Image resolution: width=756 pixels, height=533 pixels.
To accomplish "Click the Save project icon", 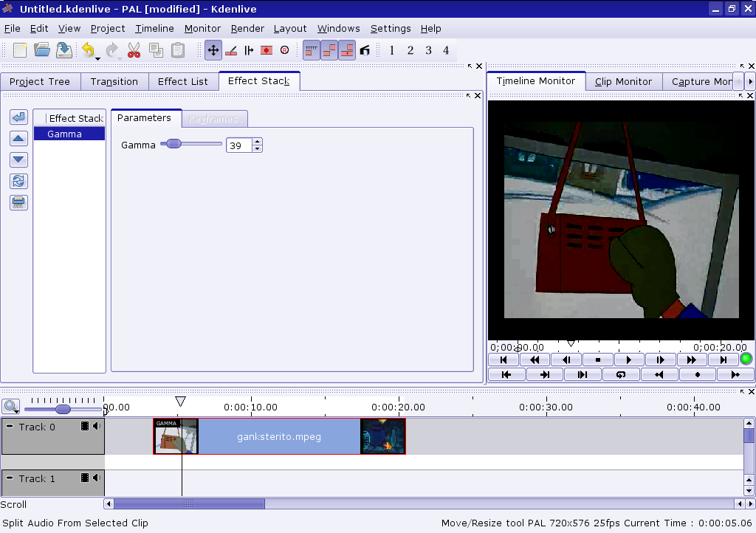I will click(64, 50).
